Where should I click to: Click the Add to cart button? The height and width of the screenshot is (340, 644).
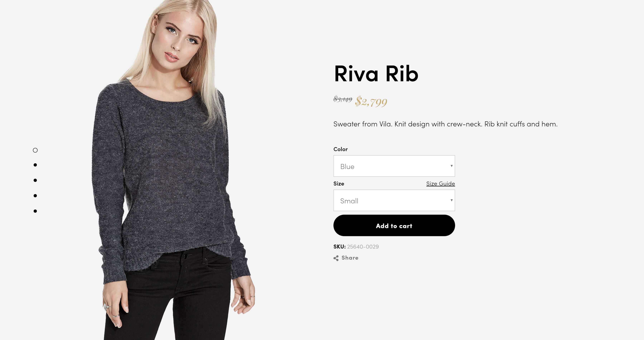394,225
